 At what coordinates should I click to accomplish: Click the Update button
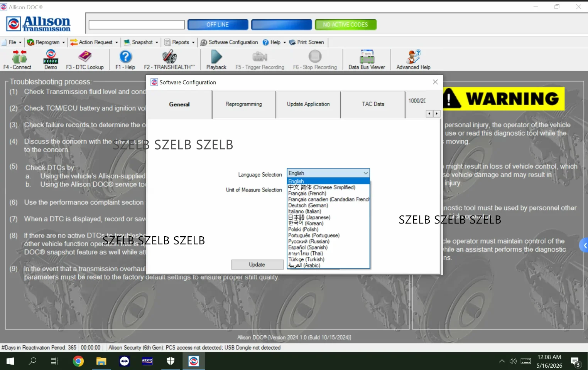pyautogui.click(x=257, y=265)
